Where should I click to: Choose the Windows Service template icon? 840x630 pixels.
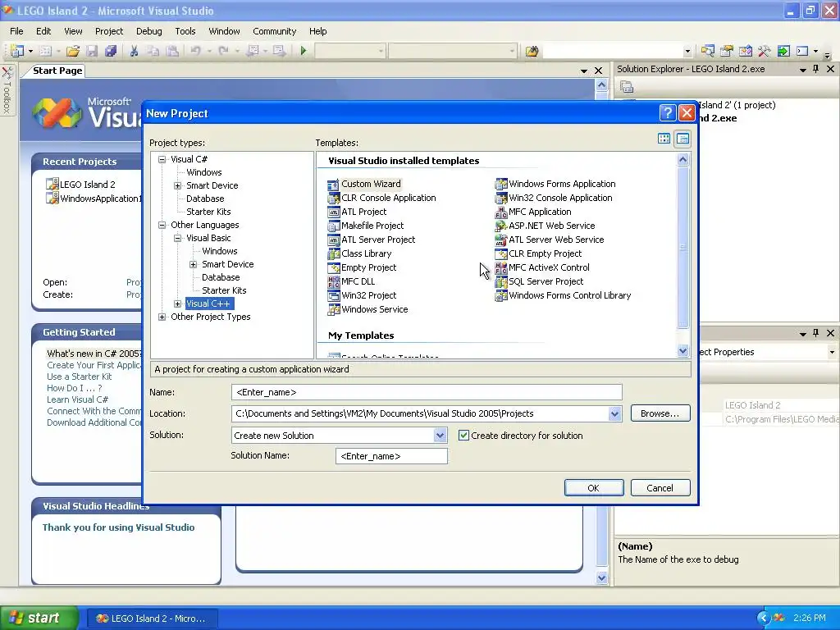point(333,309)
